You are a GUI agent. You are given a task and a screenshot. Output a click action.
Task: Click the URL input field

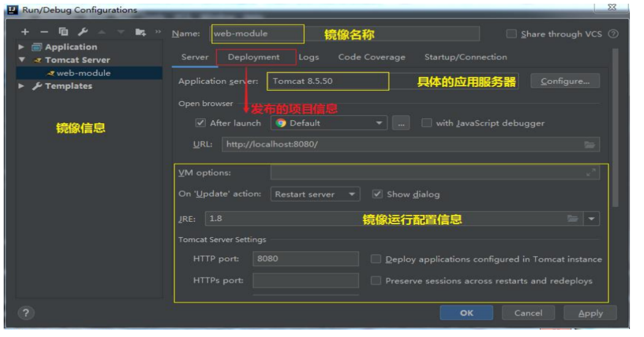(x=411, y=144)
